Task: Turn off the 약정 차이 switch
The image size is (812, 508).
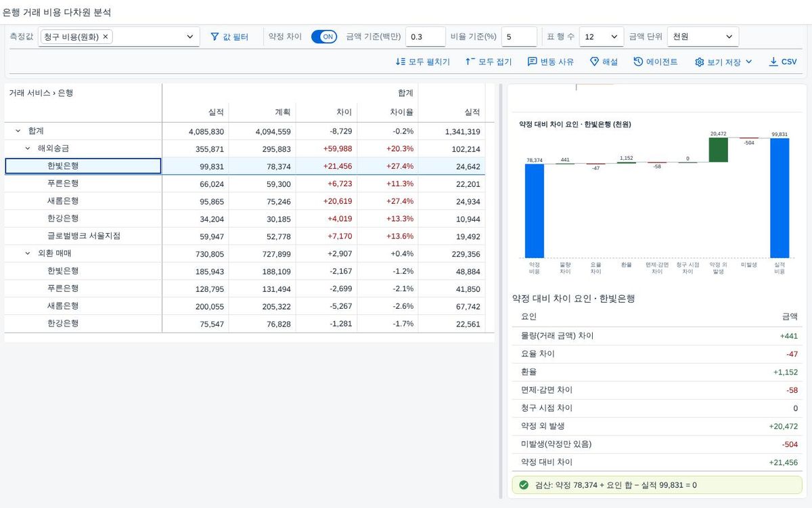Action: pos(324,37)
